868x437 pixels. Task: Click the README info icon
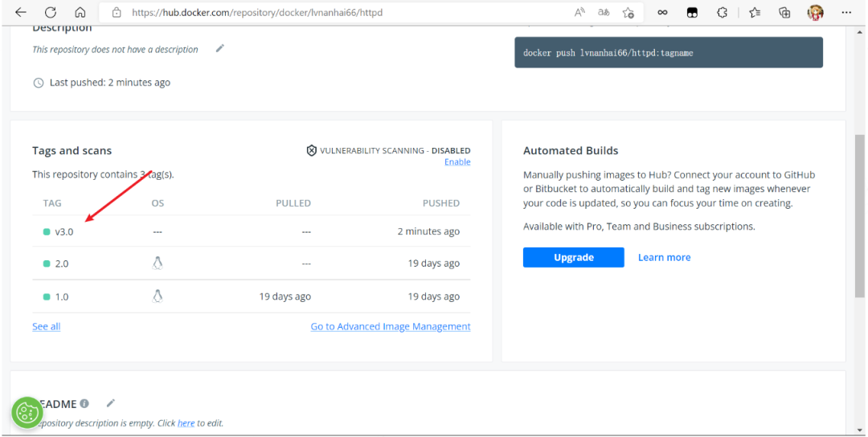pos(84,404)
